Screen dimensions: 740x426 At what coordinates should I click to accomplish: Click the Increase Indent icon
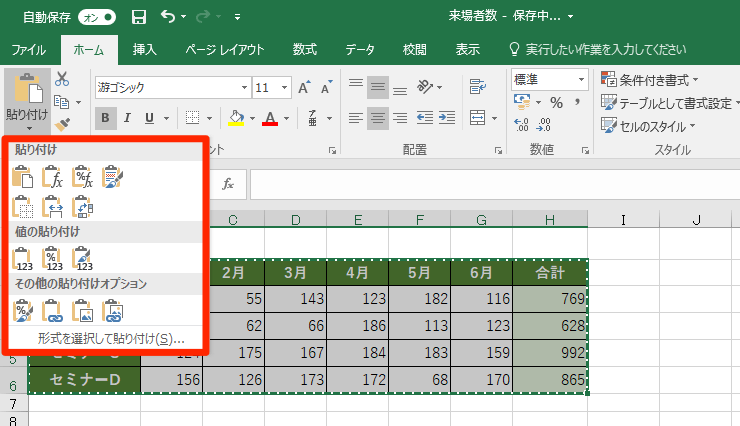point(446,117)
